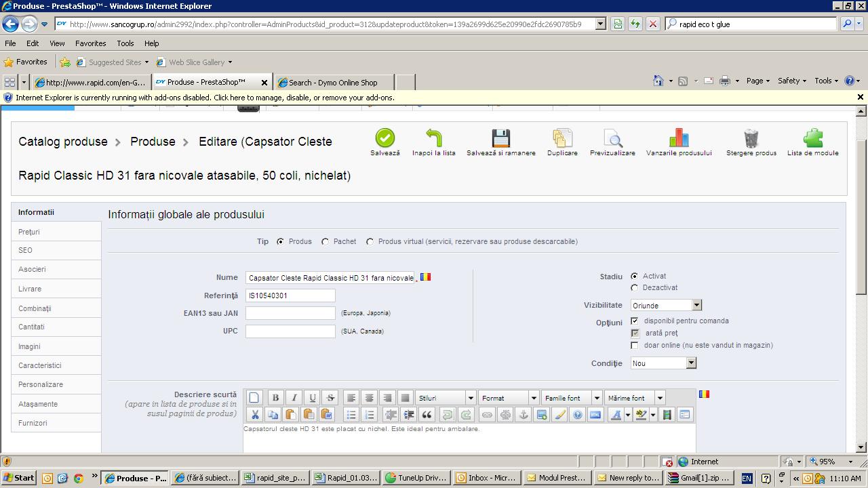Open the Page menu in command bar

tap(758, 81)
